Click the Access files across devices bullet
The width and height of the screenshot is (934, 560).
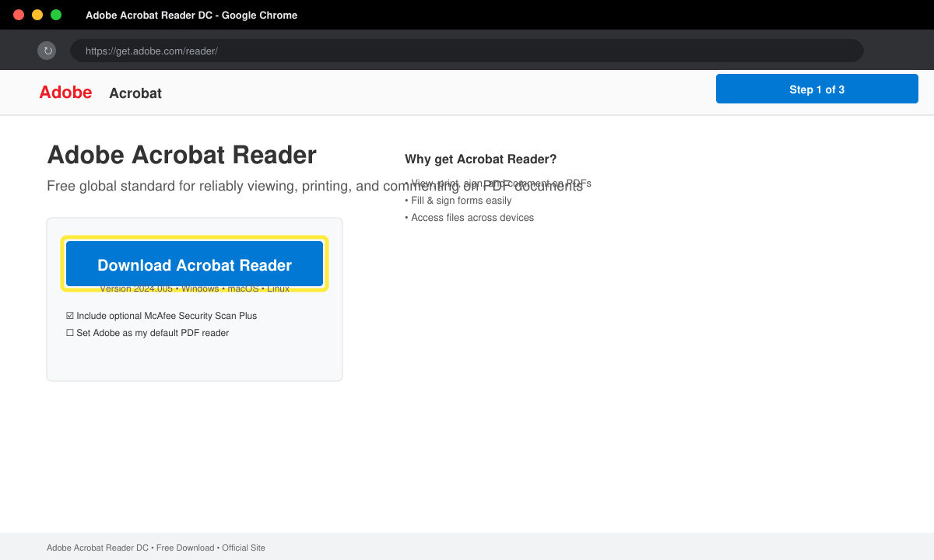point(469,218)
